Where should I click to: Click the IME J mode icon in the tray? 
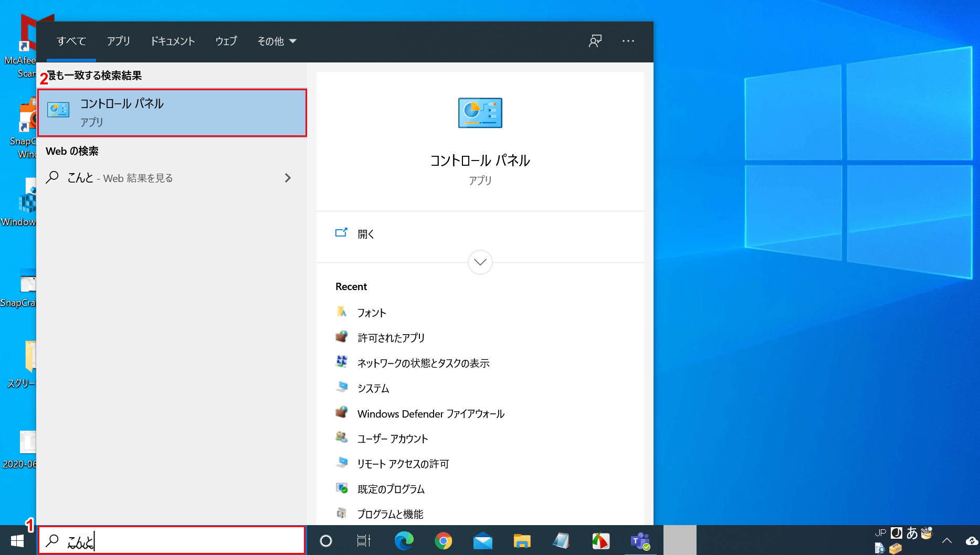(x=897, y=533)
